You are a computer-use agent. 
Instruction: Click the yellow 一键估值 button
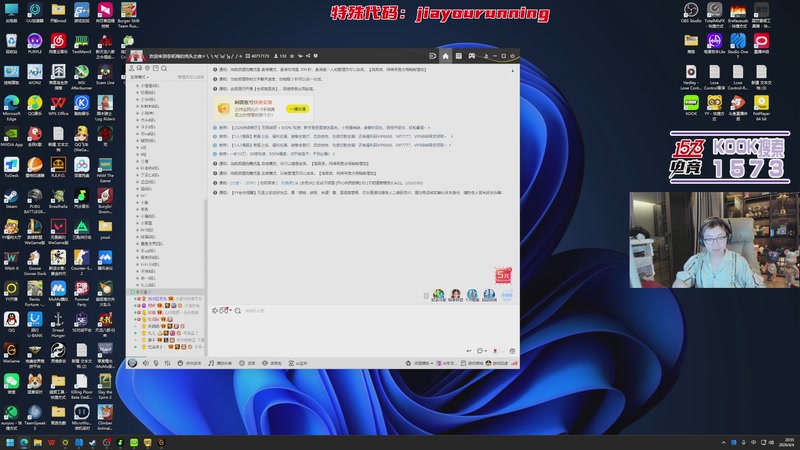pyautogui.click(x=297, y=109)
